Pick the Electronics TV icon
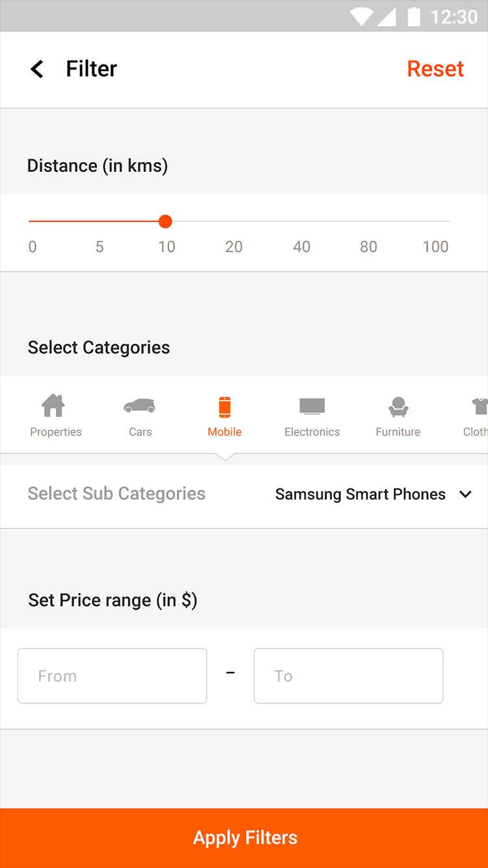 (312, 406)
